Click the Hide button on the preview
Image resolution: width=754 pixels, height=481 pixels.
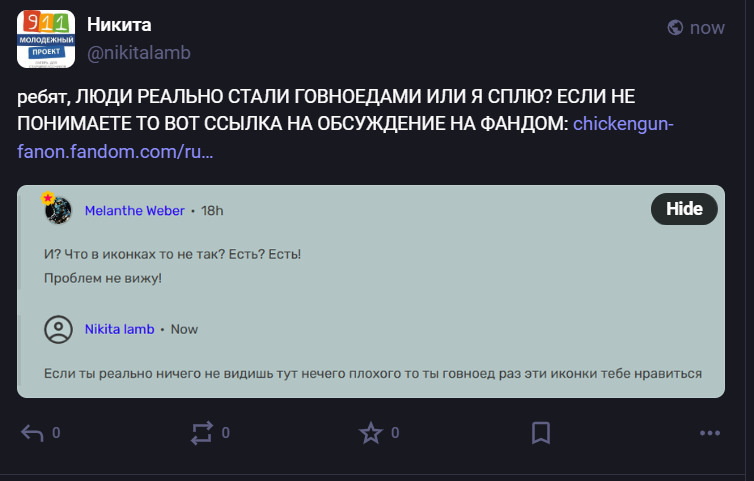[684, 209]
